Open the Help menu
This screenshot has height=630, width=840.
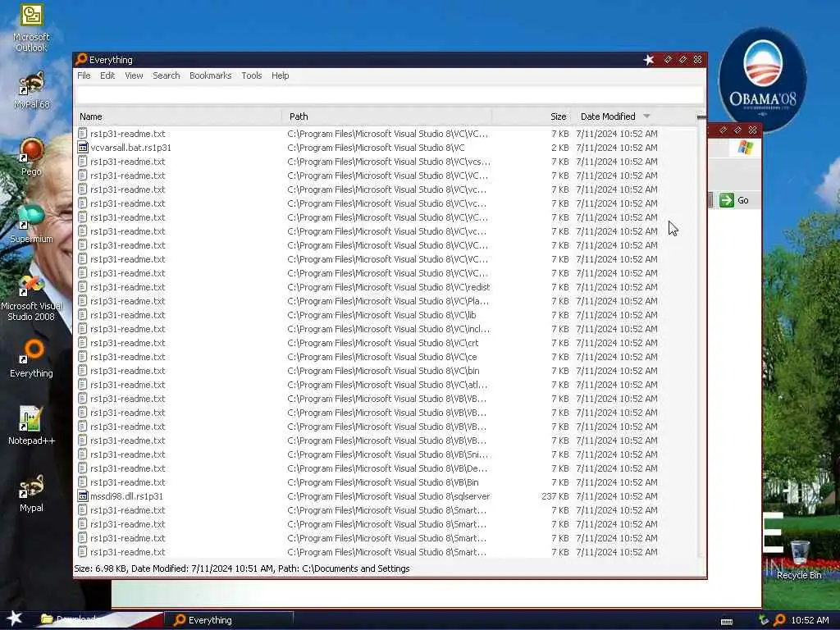(x=281, y=75)
